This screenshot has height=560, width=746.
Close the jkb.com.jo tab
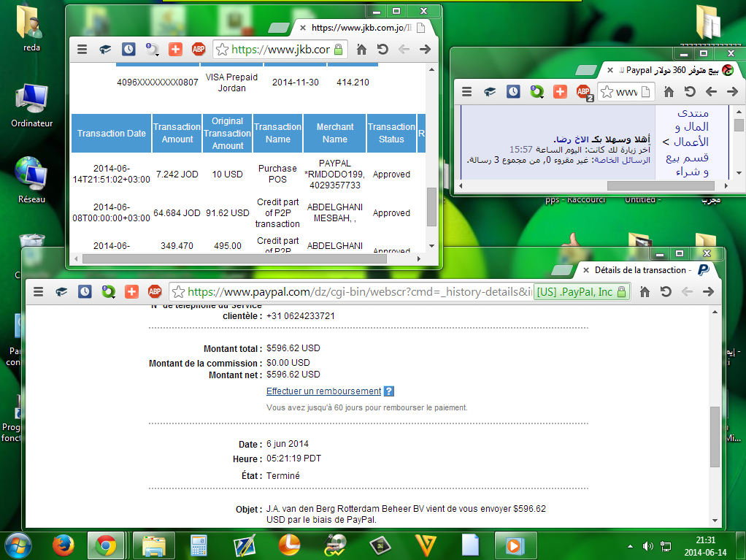[x=303, y=28]
